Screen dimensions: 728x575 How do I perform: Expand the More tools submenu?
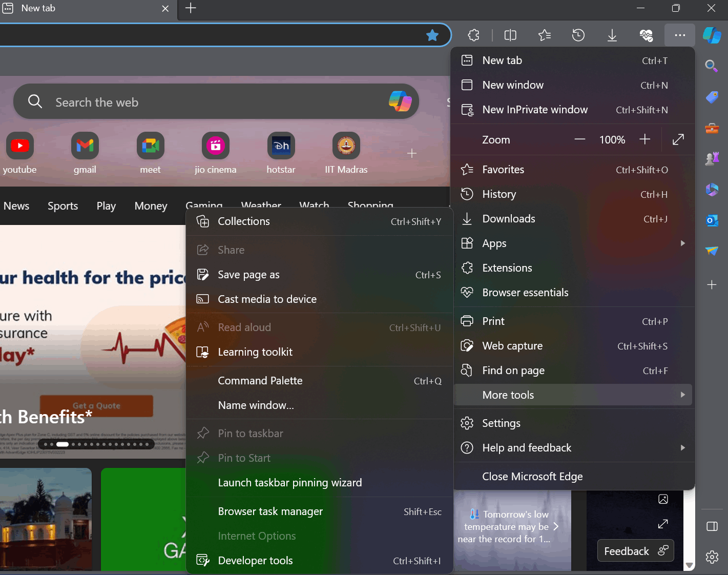[573, 395]
